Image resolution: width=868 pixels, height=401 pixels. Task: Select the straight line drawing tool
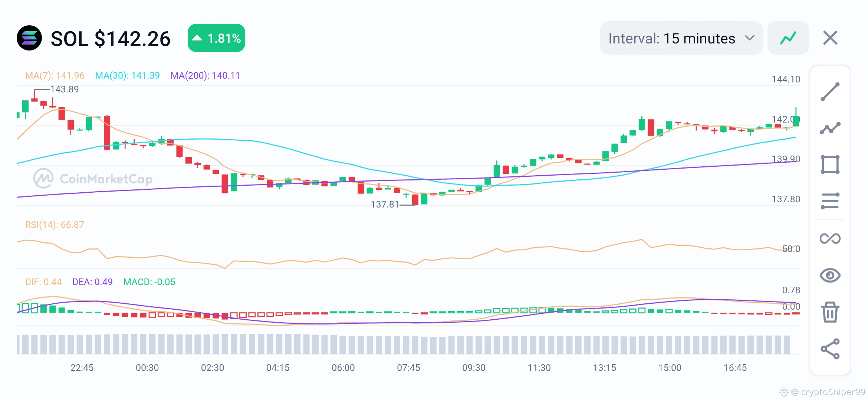(830, 92)
